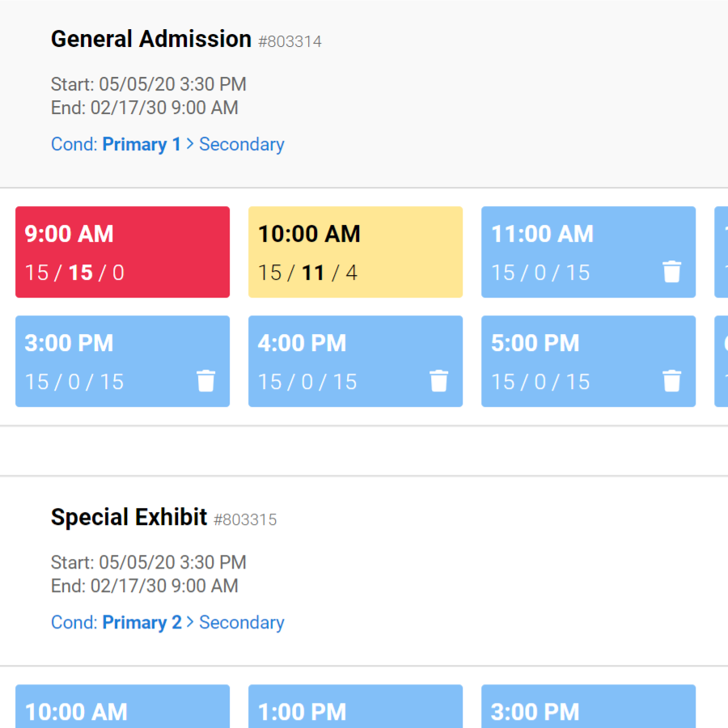728x728 pixels.
Task: Delete the 11:00 AM General Admission slot
Action: pos(671,272)
